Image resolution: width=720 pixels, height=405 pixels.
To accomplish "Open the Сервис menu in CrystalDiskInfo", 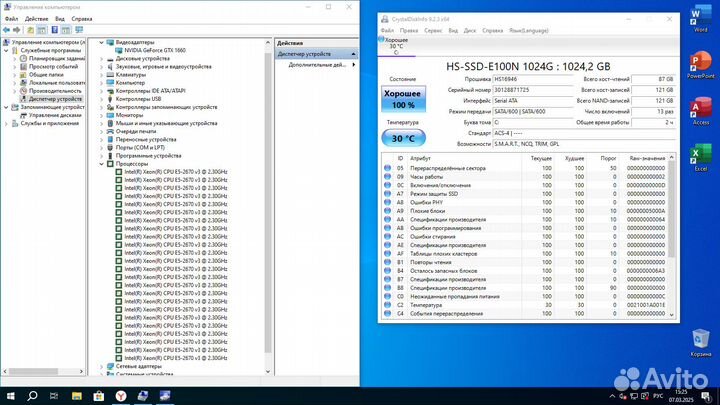I will (432, 30).
